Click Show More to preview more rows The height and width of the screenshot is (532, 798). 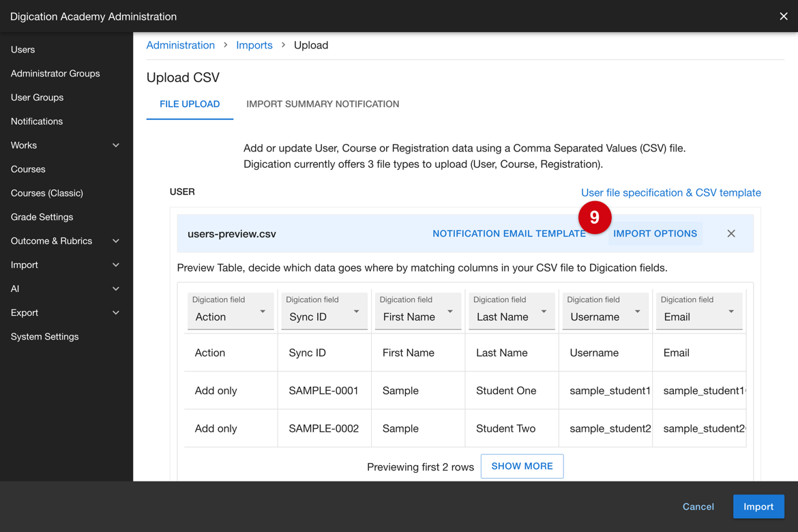(x=522, y=467)
